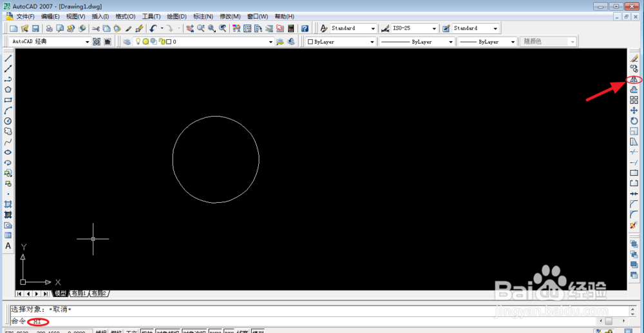Open the 绘图(D) menu
The height and width of the screenshot is (333, 644).
click(x=177, y=16)
